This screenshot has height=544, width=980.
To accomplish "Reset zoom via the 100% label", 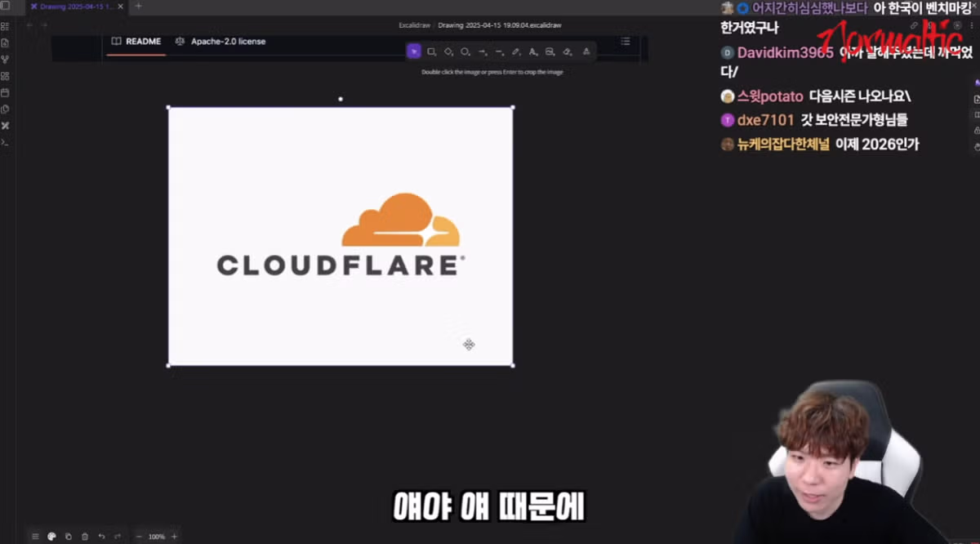I will [x=156, y=537].
